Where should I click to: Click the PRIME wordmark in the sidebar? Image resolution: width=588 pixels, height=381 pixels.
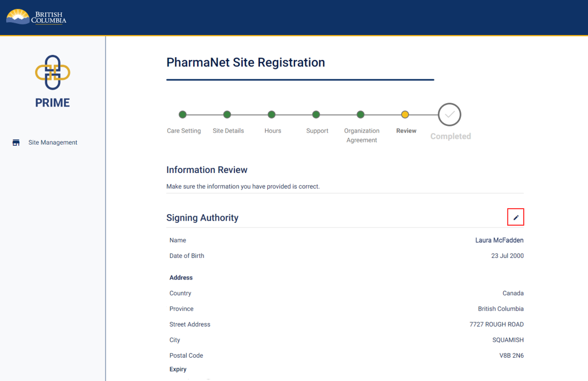pyautogui.click(x=52, y=103)
